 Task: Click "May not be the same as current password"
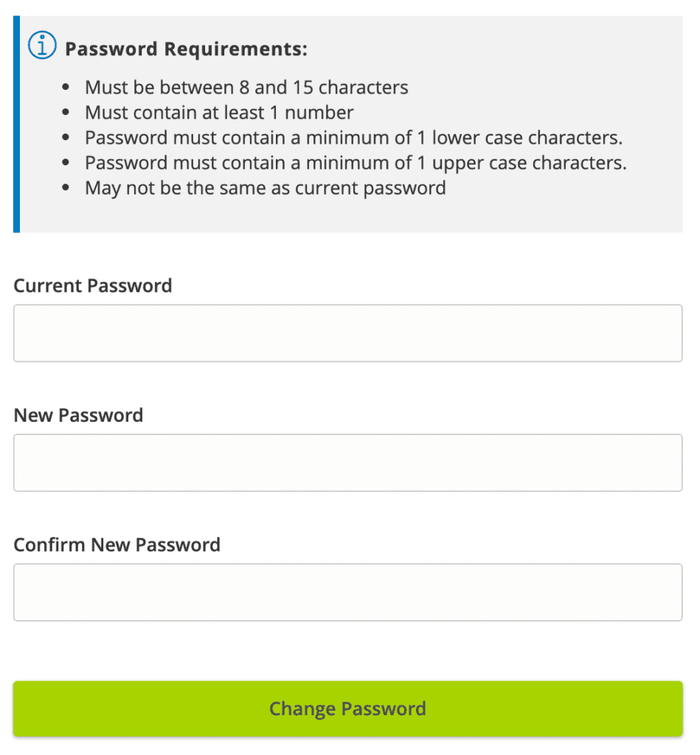[x=265, y=188]
